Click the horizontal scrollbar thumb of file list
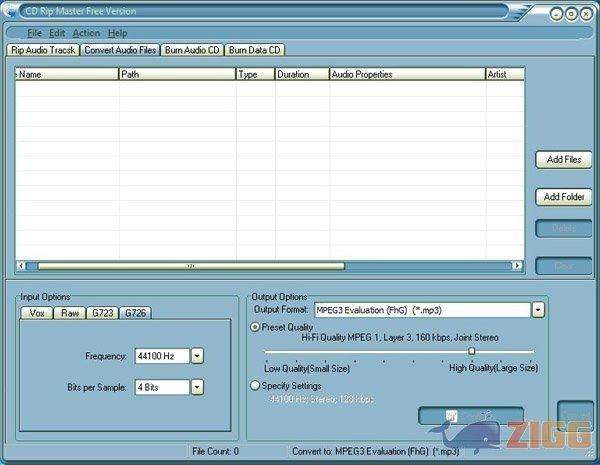 (191, 266)
